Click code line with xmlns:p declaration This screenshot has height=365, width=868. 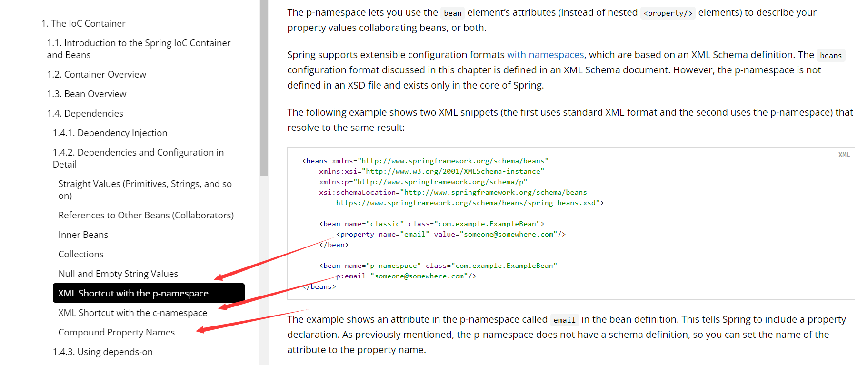coord(423,182)
